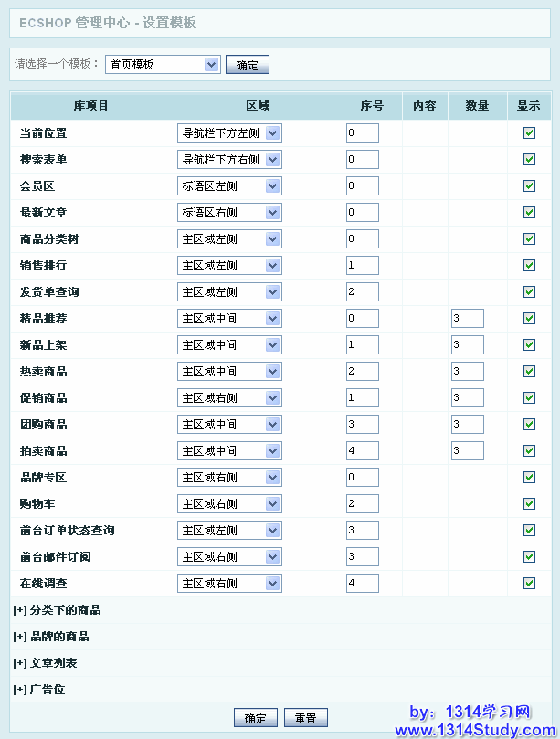The width and height of the screenshot is (560, 739).
Task: Toggle display checkbox for 购物车 row
Action: tap(529, 504)
